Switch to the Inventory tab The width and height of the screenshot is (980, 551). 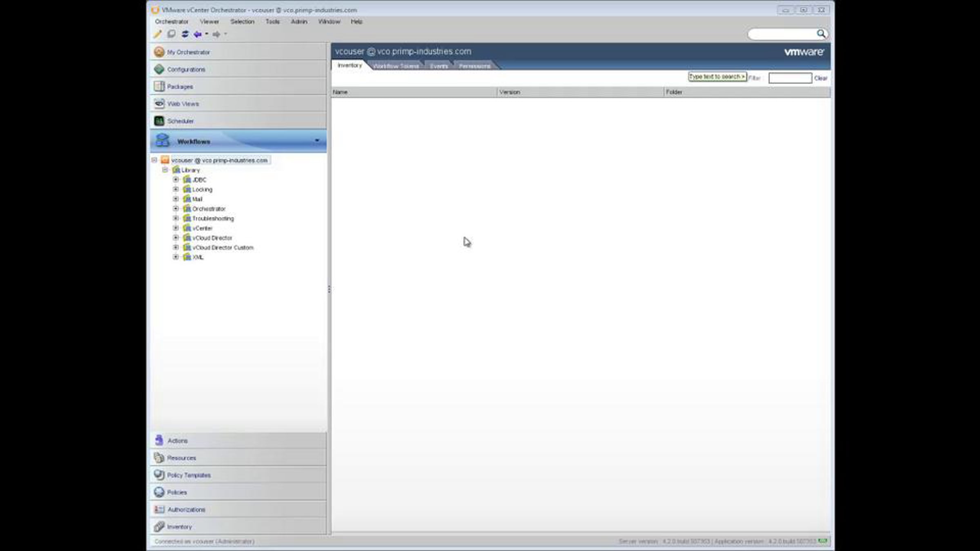(350, 65)
